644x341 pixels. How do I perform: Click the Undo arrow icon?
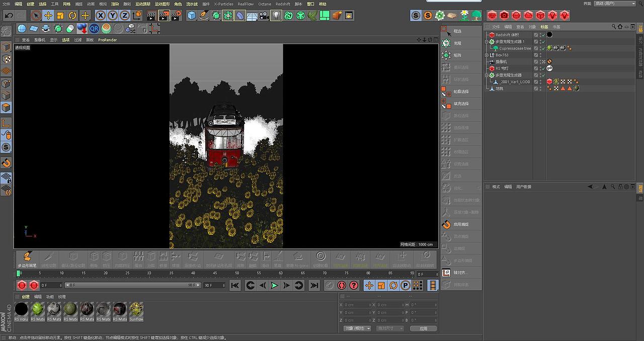point(9,16)
